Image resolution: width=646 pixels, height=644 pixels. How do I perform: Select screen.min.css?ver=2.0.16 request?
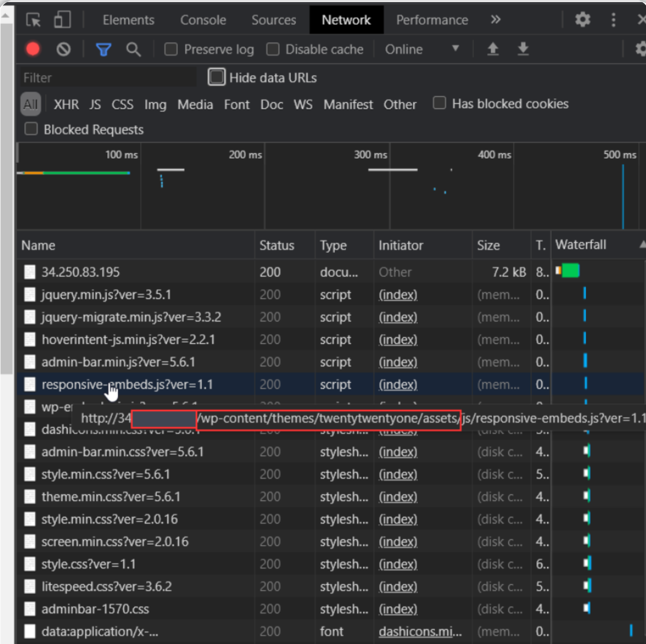[x=115, y=541]
